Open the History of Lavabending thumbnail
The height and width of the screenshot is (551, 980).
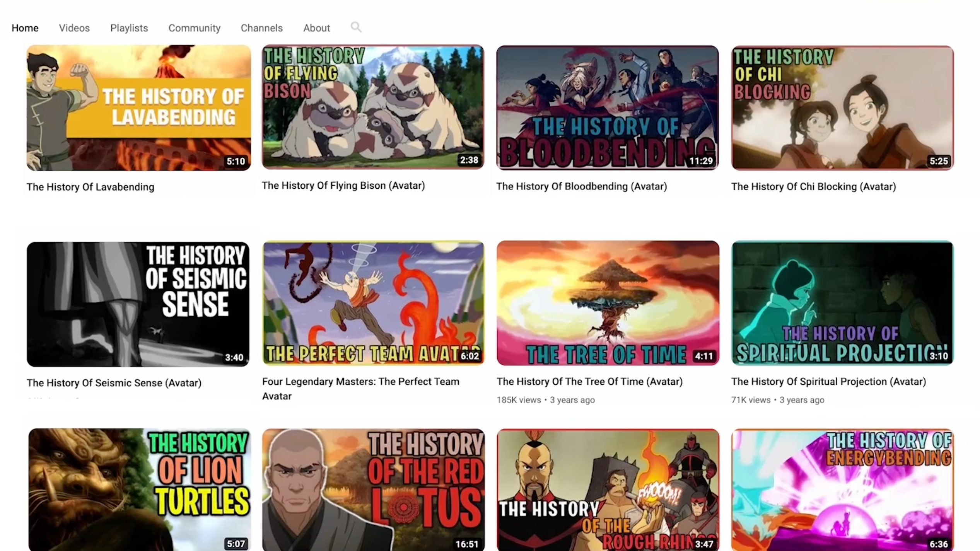coord(138,108)
